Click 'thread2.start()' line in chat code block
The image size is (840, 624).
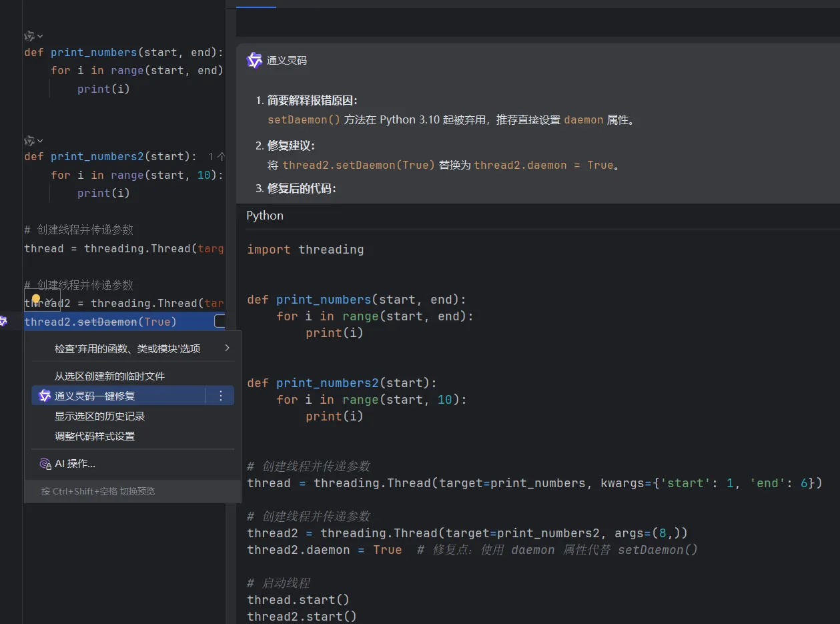point(302,617)
